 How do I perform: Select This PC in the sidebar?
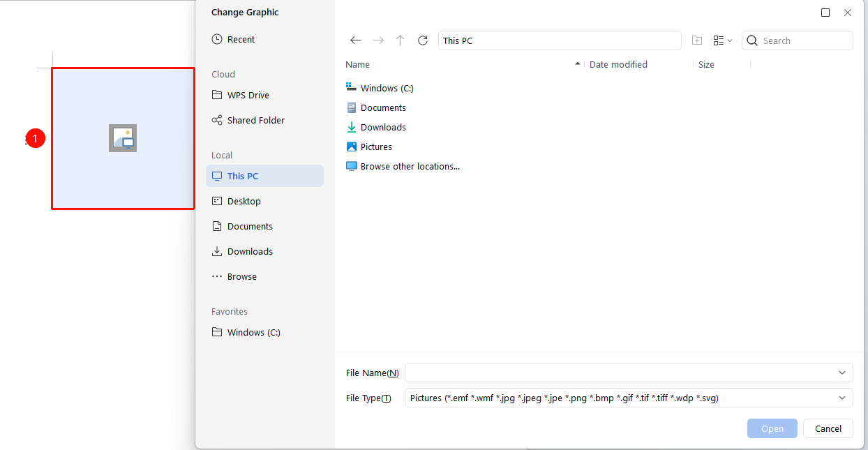[264, 176]
